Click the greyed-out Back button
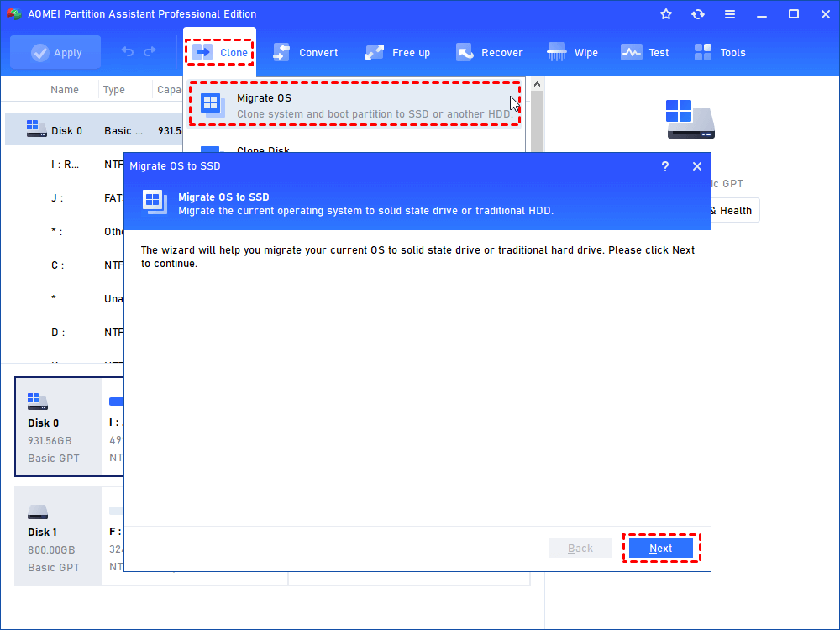This screenshot has width=840, height=630. 580,548
